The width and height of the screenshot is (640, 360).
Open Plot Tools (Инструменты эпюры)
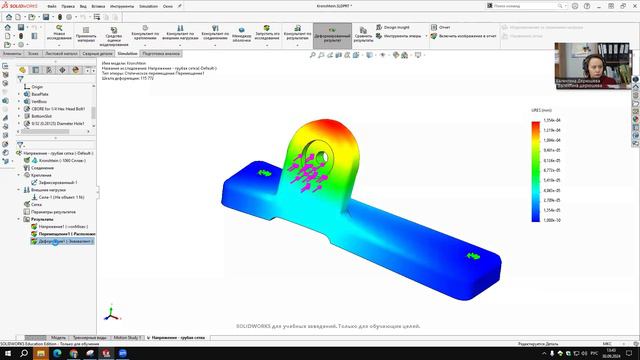tap(398, 36)
